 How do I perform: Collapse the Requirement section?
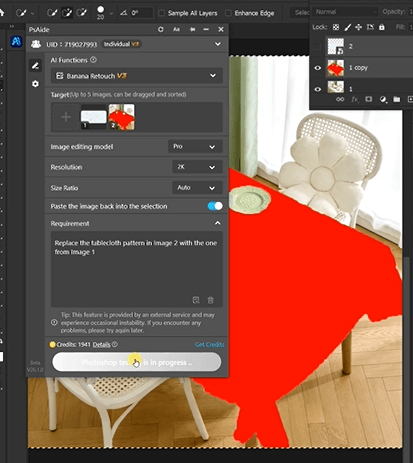click(217, 223)
